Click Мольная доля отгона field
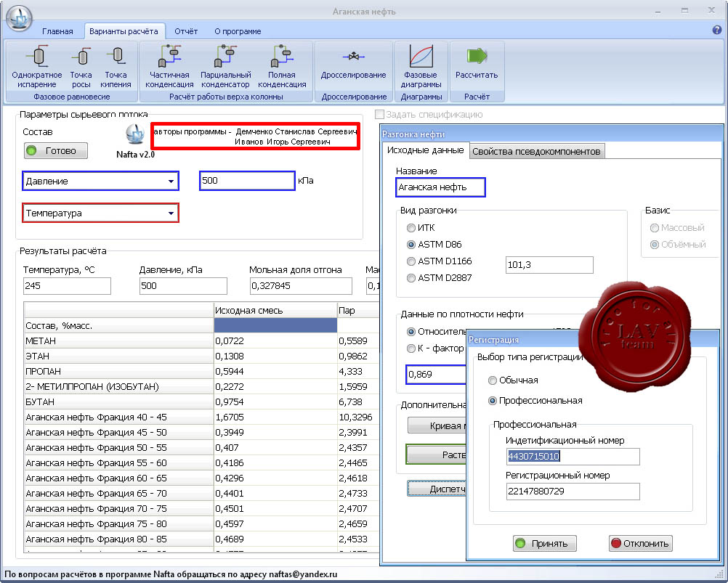Screen dimensions: 728x583 (301, 286)
